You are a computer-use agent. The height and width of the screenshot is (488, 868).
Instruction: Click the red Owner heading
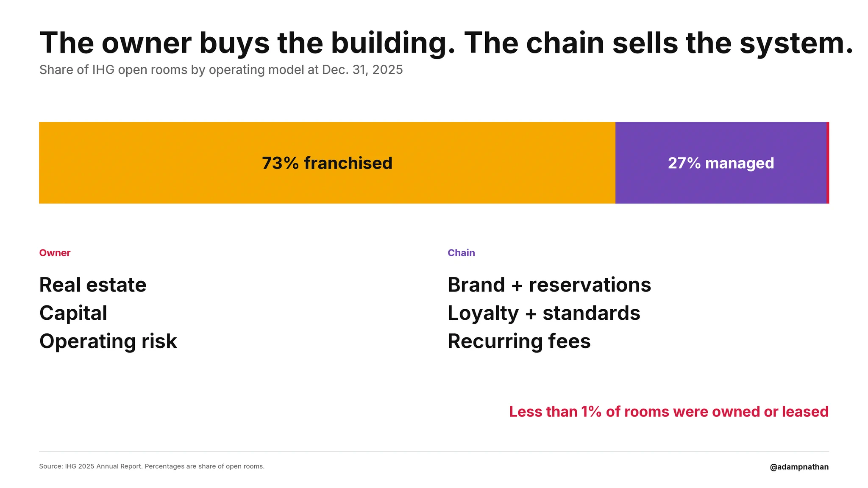pyautogui.click(x=55, y=253)
